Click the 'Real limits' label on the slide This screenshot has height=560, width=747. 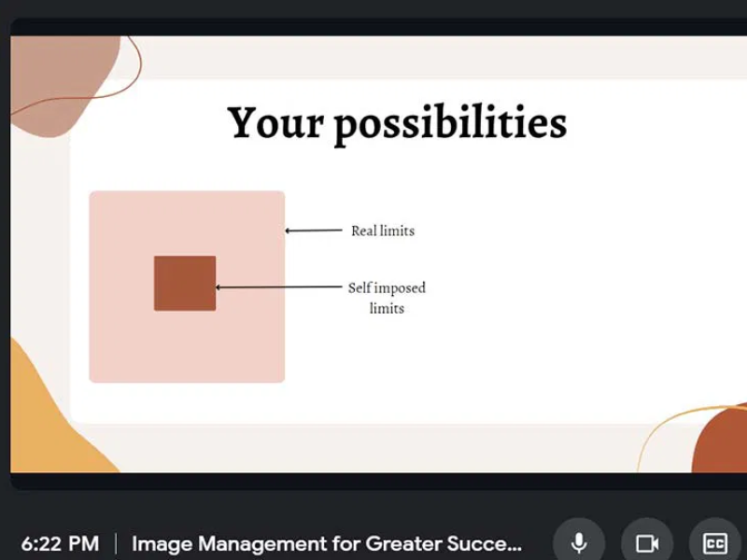(x=383, y=231)
